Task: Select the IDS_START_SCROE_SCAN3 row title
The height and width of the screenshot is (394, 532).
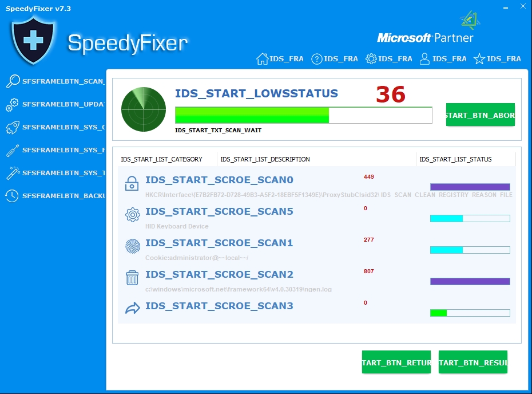Action: [x=219, y=306]
